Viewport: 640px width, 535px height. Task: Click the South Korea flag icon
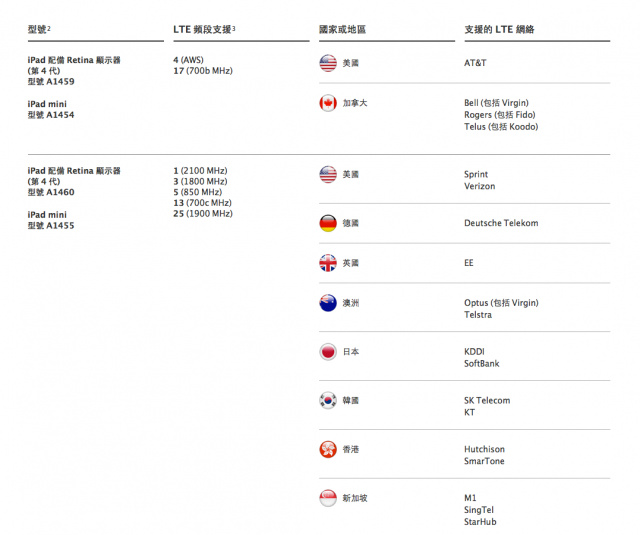pos(328,400)
